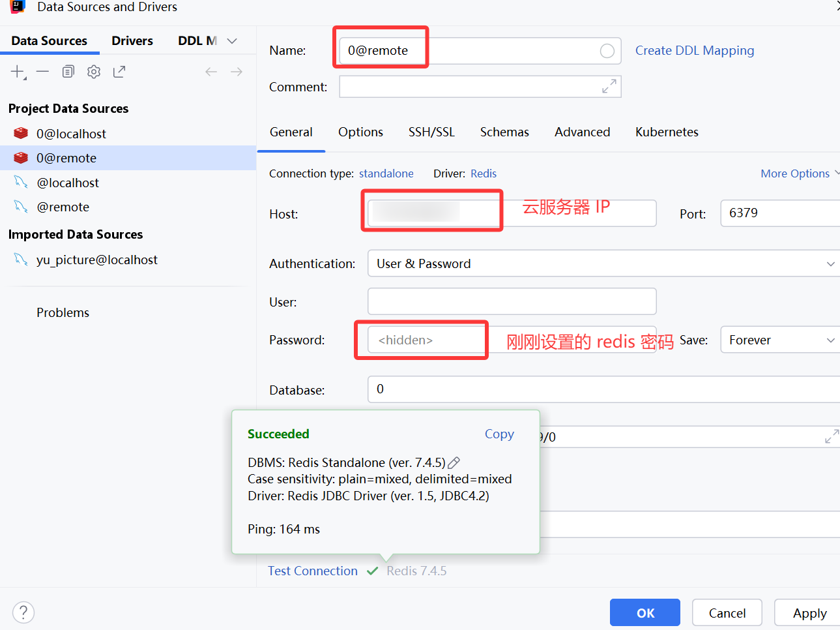
Task: Click the User input field
Action: (x=512, y=302)
